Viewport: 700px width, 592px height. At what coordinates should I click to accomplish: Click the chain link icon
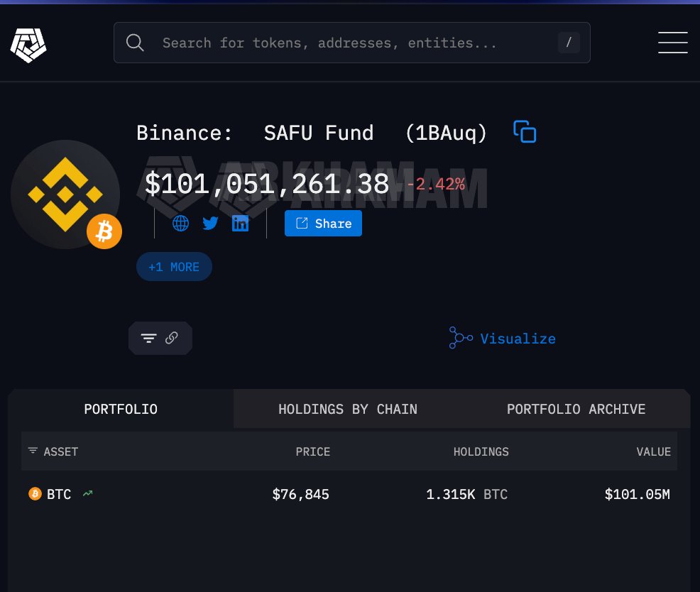pyautogui.click(x=171, y=339)
